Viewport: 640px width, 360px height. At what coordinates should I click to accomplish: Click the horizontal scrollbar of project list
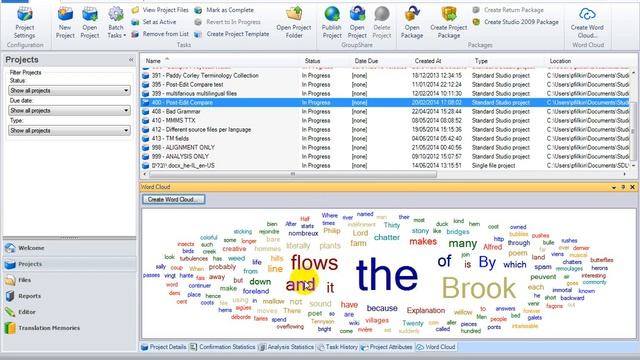pyautogui.click(x=292, y=174)
